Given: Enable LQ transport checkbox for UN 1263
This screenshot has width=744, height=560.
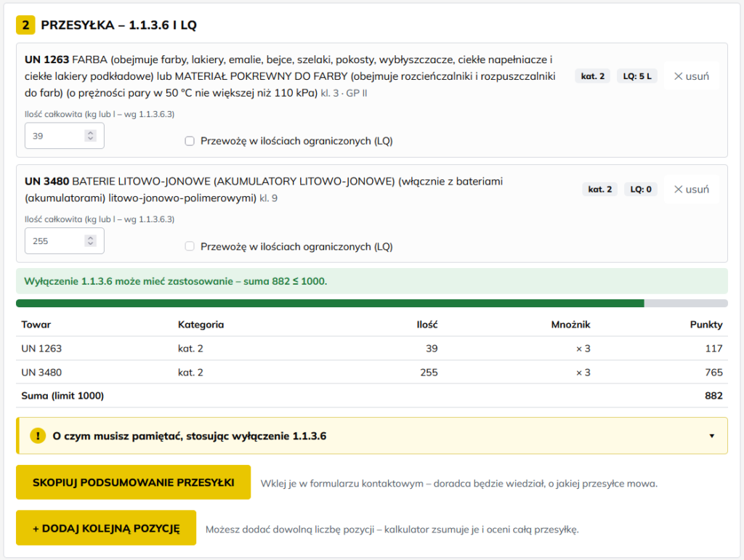Looking at the screenshot, I should (x=190, y=141).
